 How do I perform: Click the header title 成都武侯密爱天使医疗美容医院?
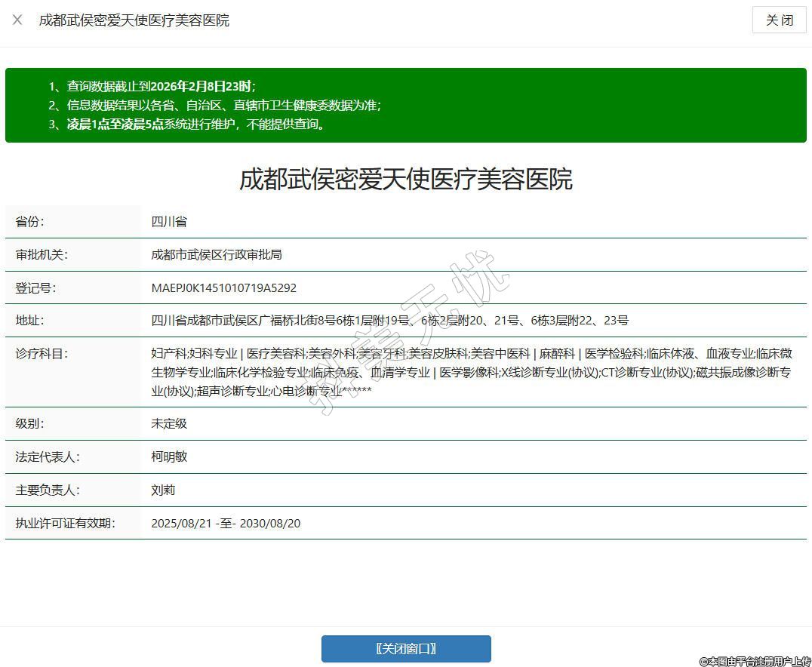tap(134, 20)
